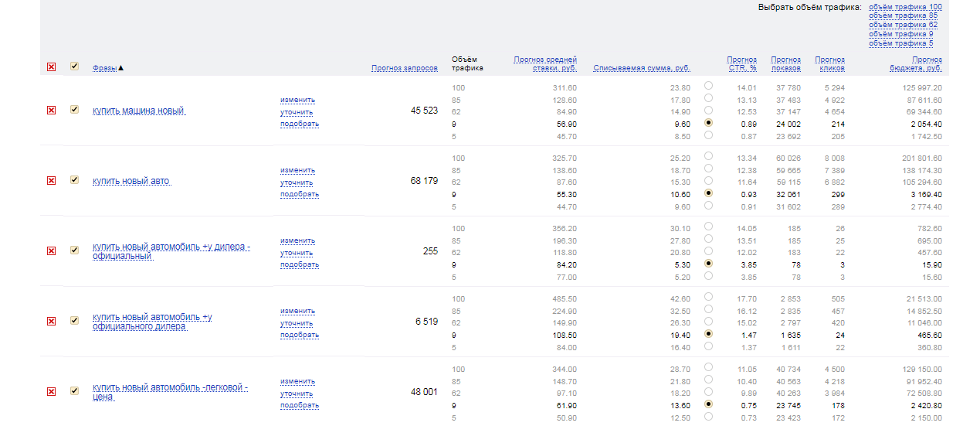Select traffic volume 85 radio for 'купить новый авто'
The height and width of the screenshot is (426, 980).
tap(708, 169)
